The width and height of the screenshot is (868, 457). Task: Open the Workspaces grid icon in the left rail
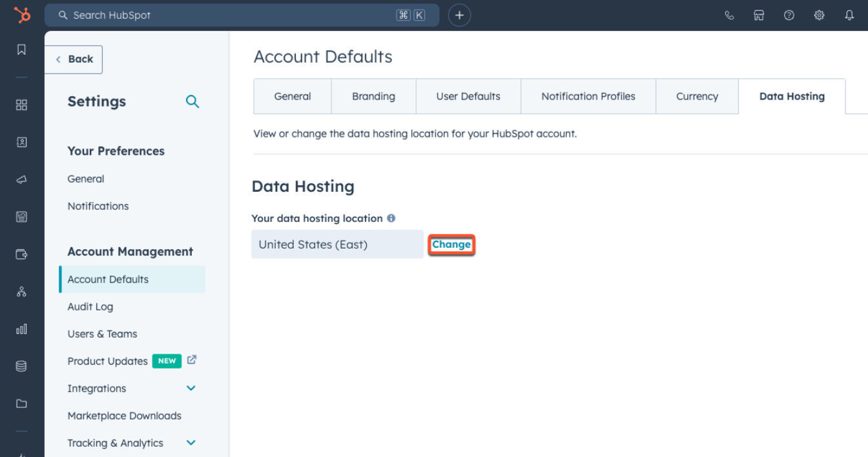tap(21, 105)
